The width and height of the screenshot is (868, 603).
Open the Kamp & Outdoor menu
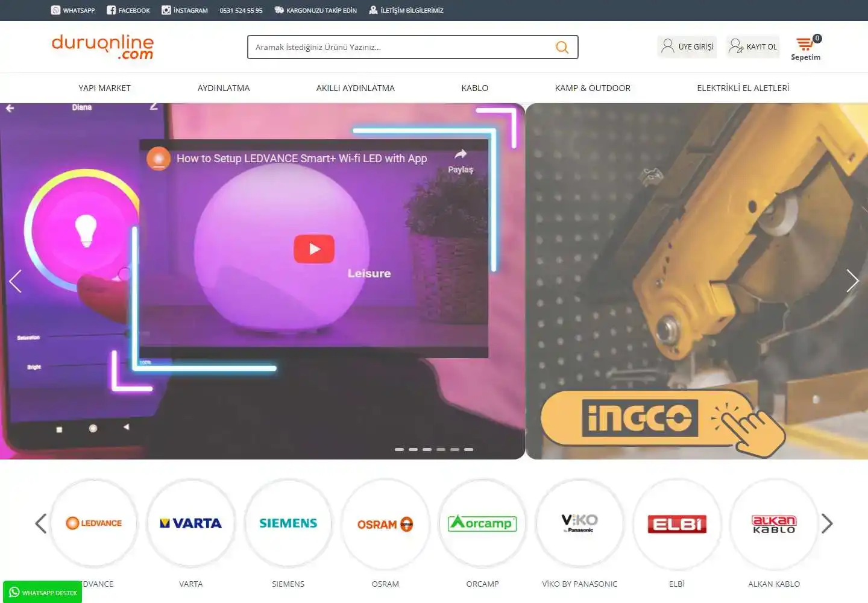(x=593, y=88)
